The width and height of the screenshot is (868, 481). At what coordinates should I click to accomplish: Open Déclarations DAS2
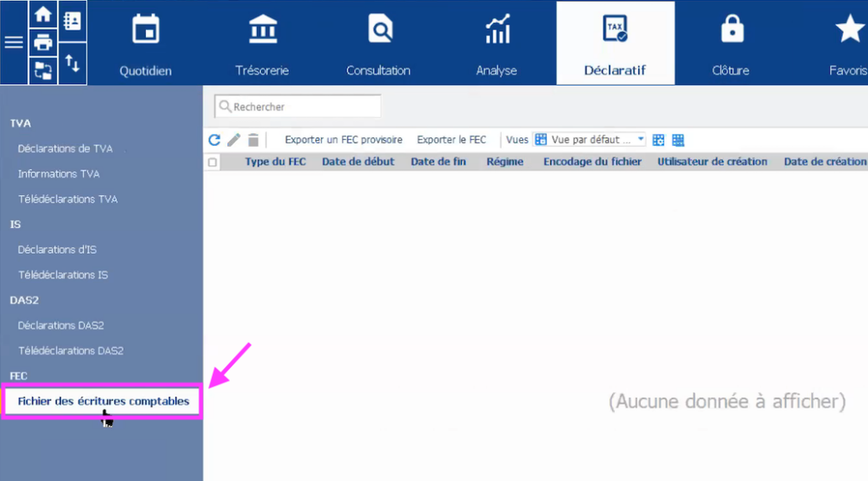coord(61,325)
